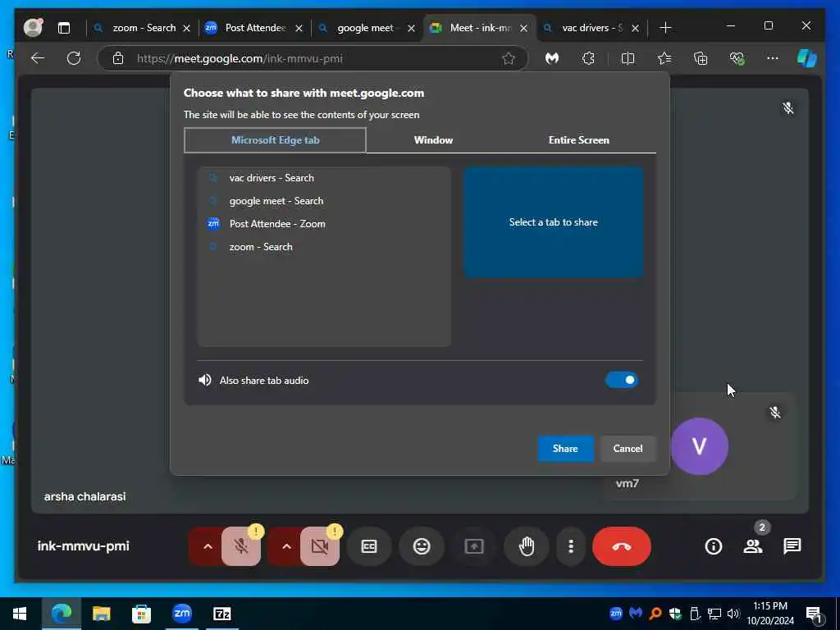The height and width of the screenshot is (630, 840).
Task: Turn on the camera in Meet toolbar
Action: [320, 546]
